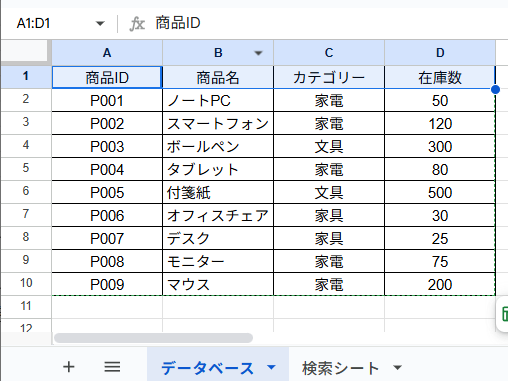
Task: Click the green sheets side panel icon
Action: 504,314
